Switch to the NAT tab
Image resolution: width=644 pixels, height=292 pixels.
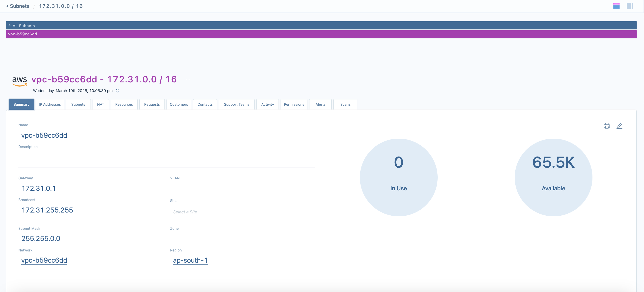pyautogui.click(x=101, y=104)
